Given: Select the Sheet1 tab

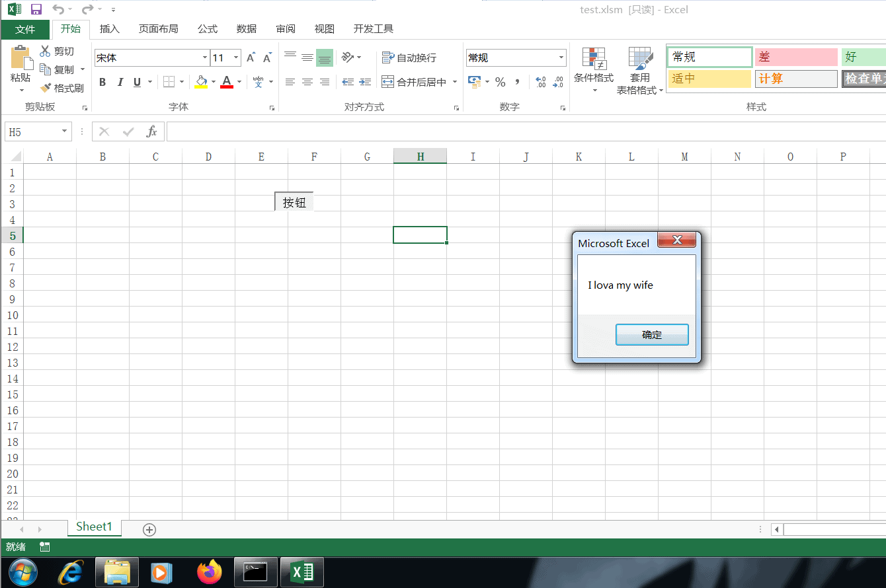Looking at the screenshot, I should click(x=95, y=527).
